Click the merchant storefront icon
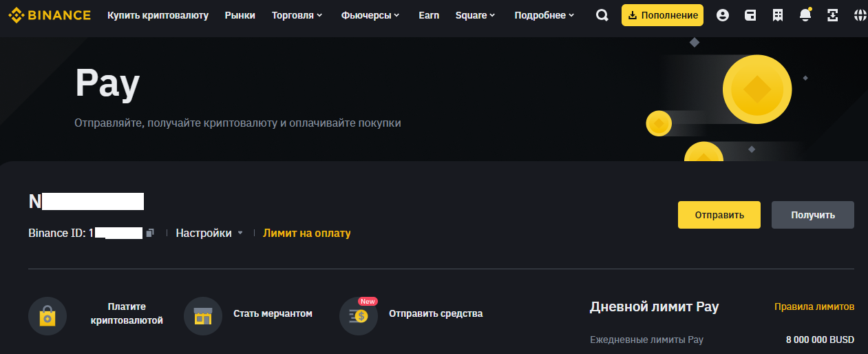The image size is (868, 354). click(x=203, y=316)
